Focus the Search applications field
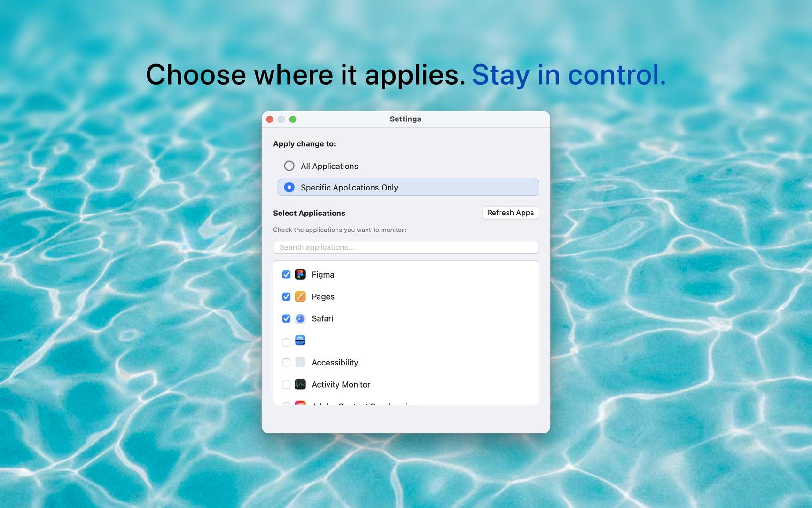 (406, 247)
